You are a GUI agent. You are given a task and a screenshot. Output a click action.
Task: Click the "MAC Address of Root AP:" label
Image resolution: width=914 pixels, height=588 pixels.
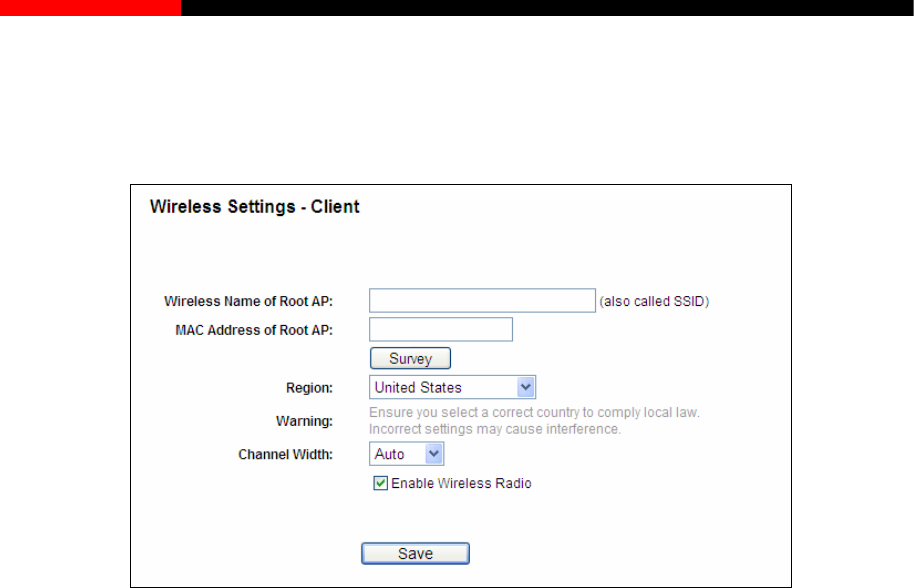pyautogui.click(x=254, y=330)
